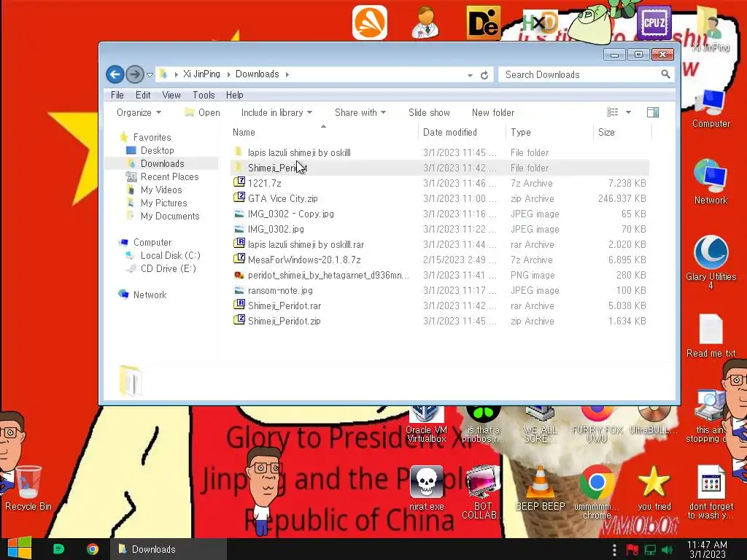Click the network monitor tray icon
This screenshot has height=560, width=747.
pyautogui.click(x=650, y=550)
